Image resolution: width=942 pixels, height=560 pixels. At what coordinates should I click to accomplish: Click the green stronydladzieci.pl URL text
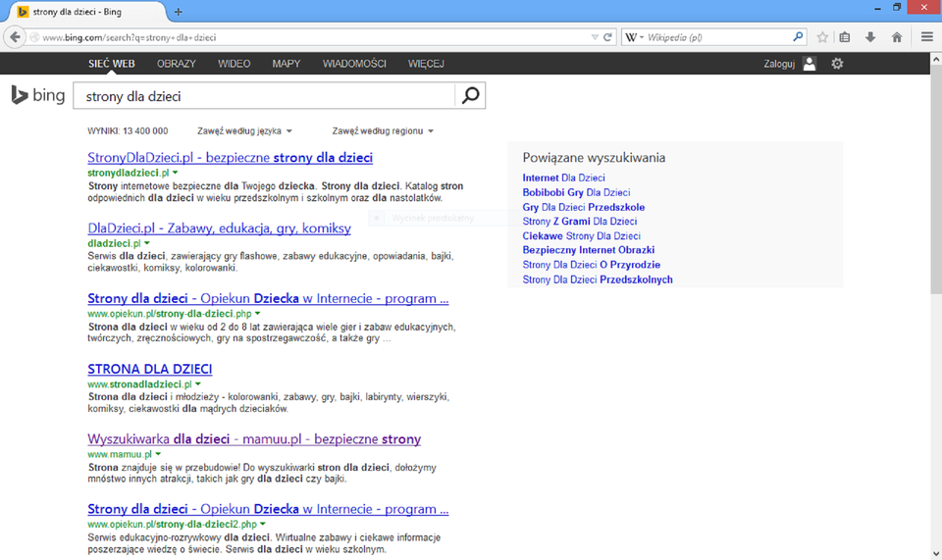(x=129, y=173)
